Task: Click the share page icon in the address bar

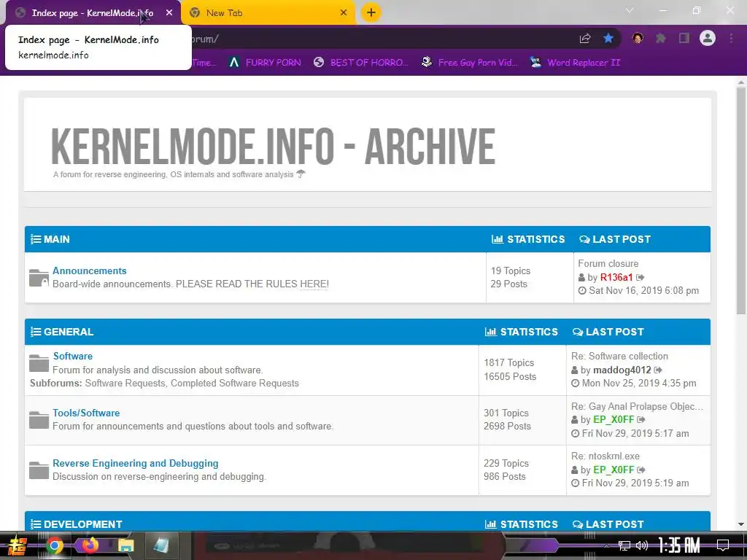Action: pos(585,39)
